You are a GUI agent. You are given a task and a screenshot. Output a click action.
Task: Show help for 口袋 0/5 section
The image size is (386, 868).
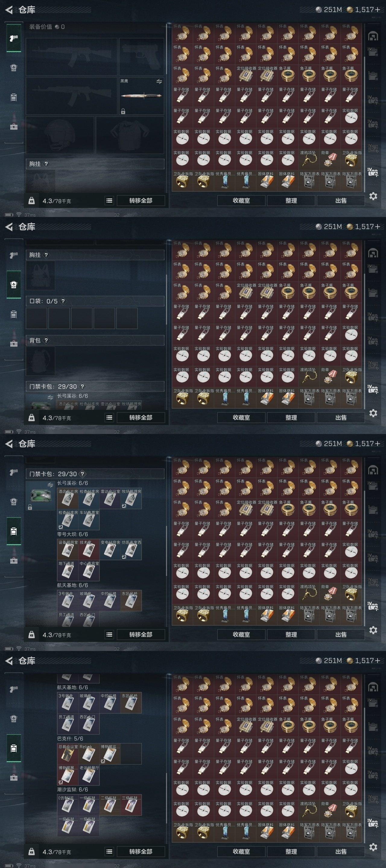tap(63, 301)
